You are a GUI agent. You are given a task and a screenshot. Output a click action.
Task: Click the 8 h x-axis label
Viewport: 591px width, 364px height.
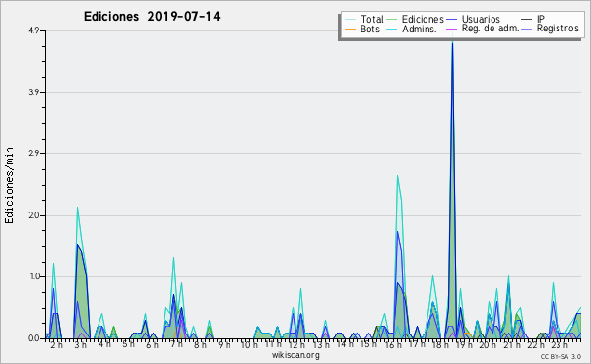[x=200, y=344]
